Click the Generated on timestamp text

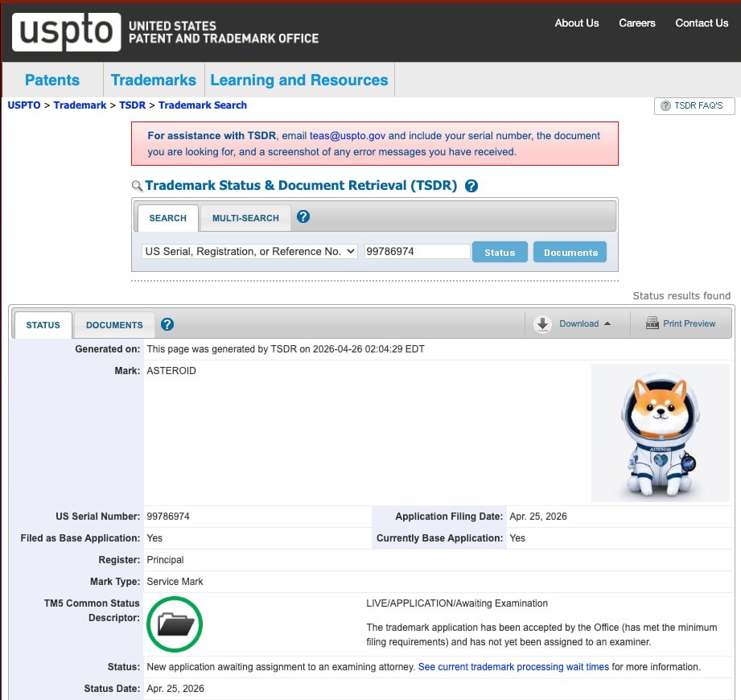[x=286, y=349]
